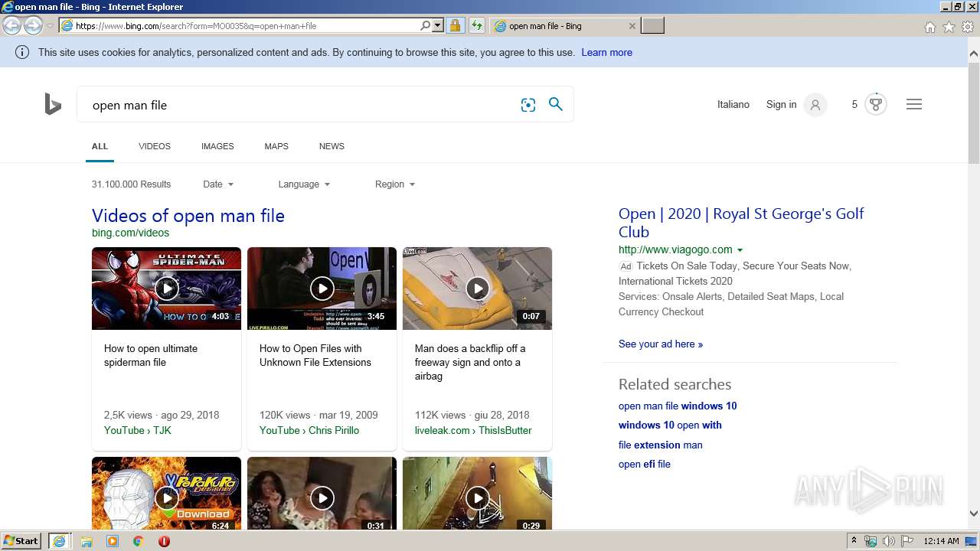
Task: Click the Bing logo icon
Action: pyautogui.click(x=53, y=104)
